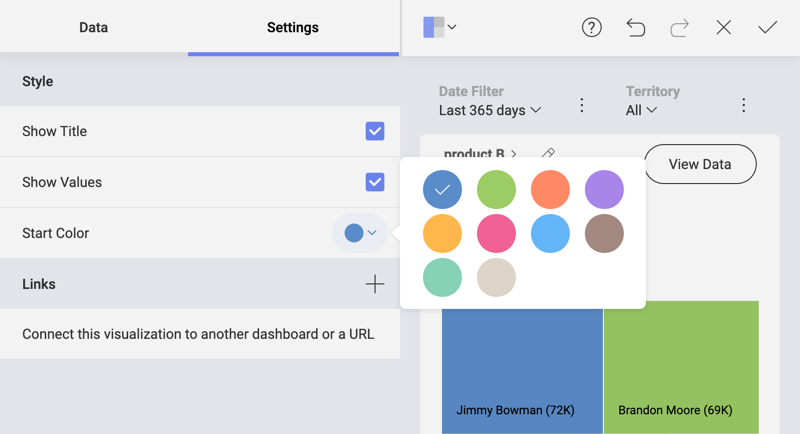
Task: Expand the Last 365 days dropdown
Action: 490,110
